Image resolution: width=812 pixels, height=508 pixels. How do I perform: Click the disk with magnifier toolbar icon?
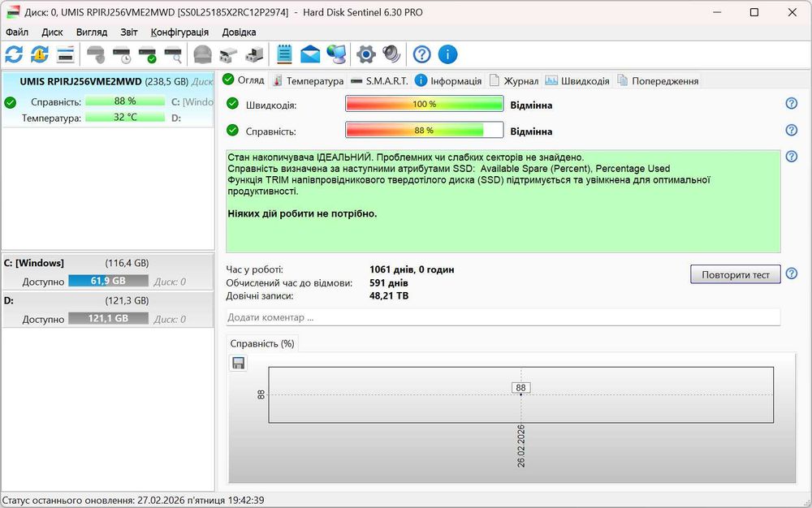[174, 54]
